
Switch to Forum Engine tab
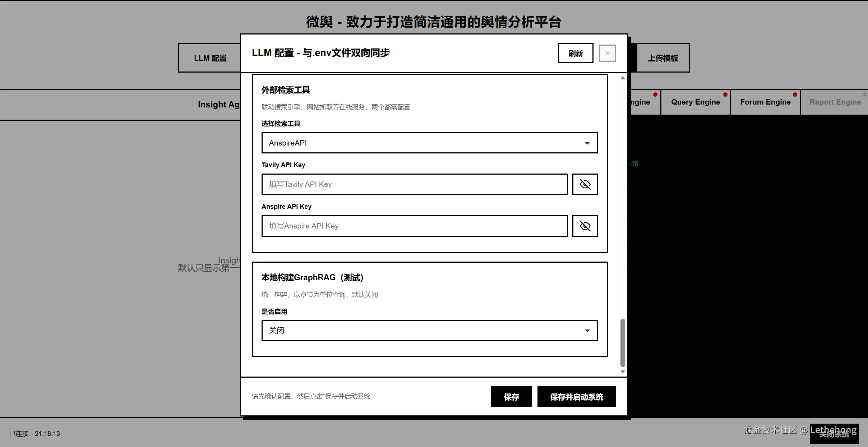[x=765, y=102]
